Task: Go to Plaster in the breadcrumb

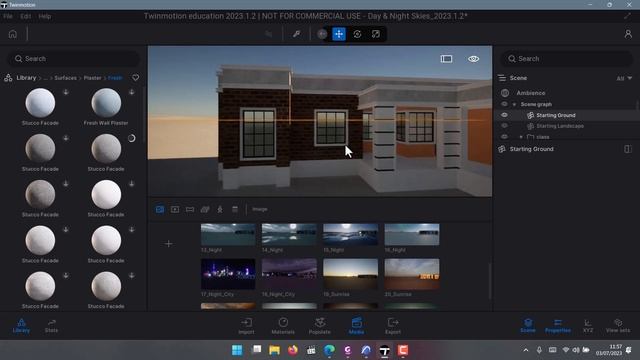Action: (x=92, y=78)
